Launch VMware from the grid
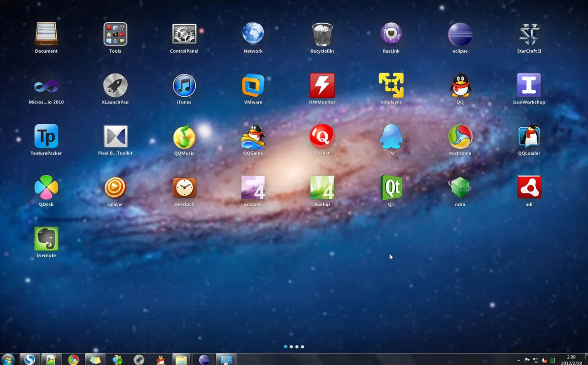Screen dimensions: 588x365 click(253, 85)
